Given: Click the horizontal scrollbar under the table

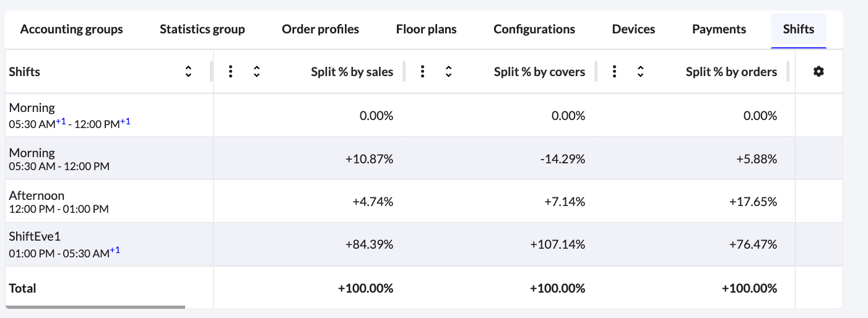Looking at the screenshot, I should [x=95, y=306].
